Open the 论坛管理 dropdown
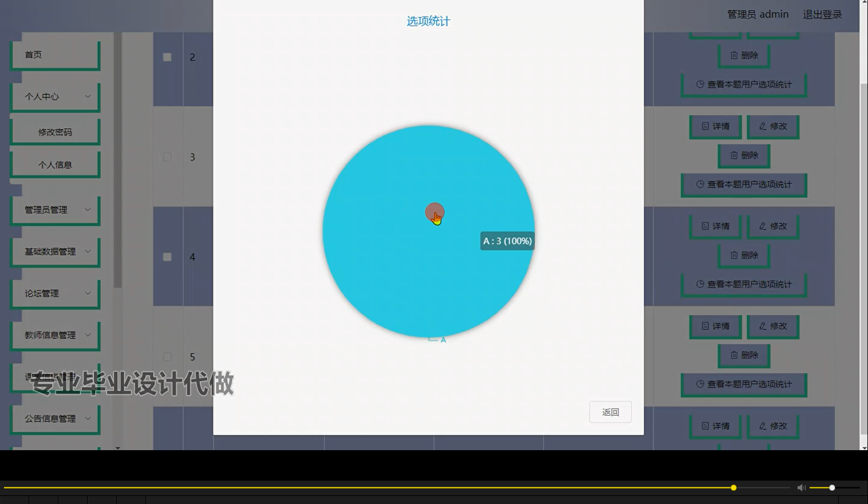The width and height of the screenshot is (868, 504). click(x=54, y=293)
